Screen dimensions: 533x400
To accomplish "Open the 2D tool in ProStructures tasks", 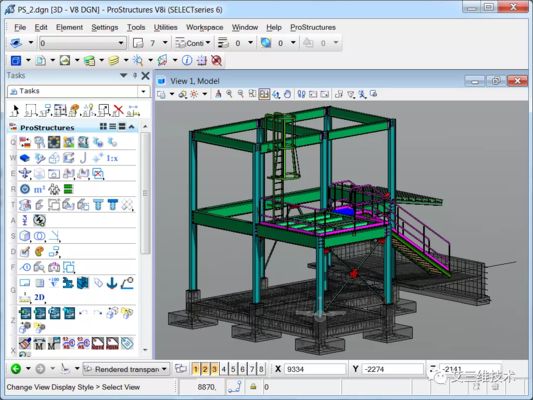I will pos(39,297).
